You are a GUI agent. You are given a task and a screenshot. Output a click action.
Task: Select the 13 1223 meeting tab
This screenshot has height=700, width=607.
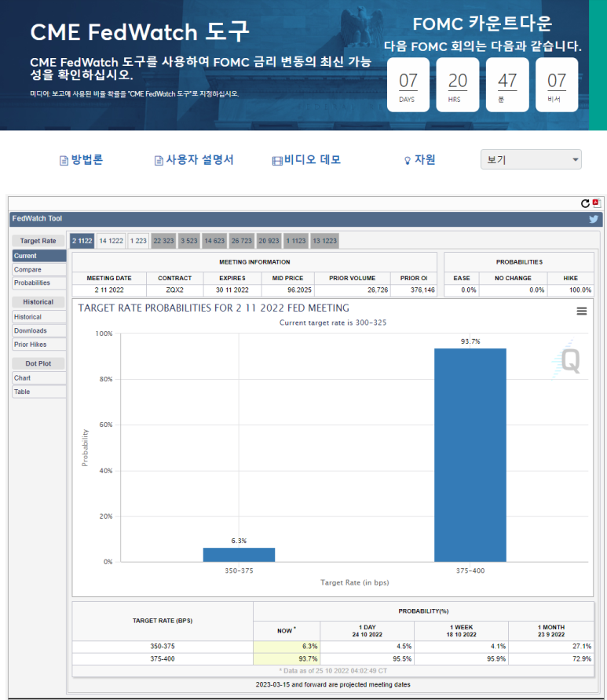click(x=324, y=241)
